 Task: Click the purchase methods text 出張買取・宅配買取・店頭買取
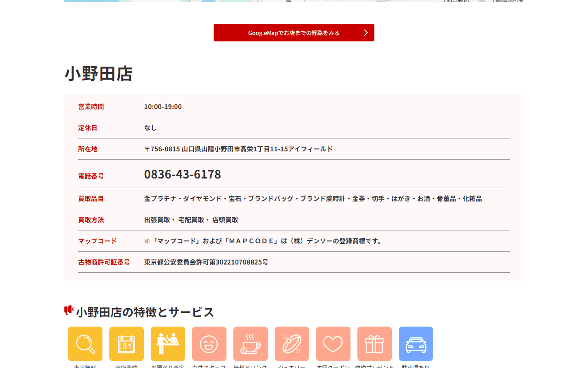191,220
